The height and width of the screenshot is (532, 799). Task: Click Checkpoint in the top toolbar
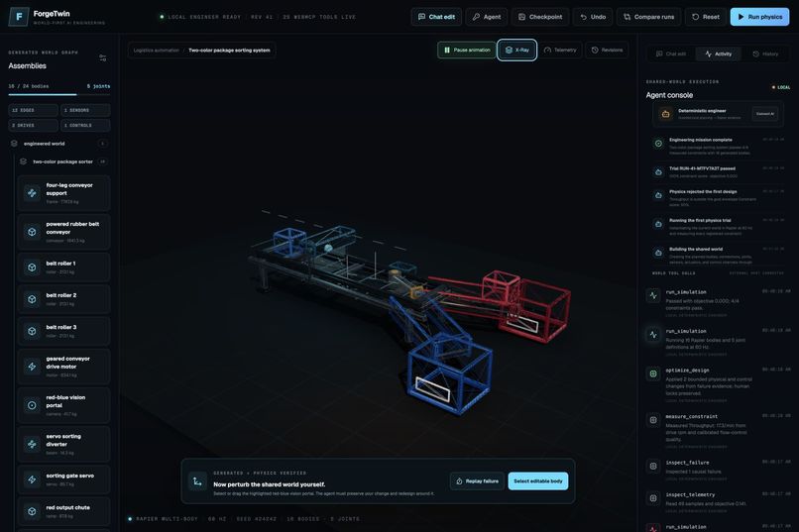pos(540,17)
